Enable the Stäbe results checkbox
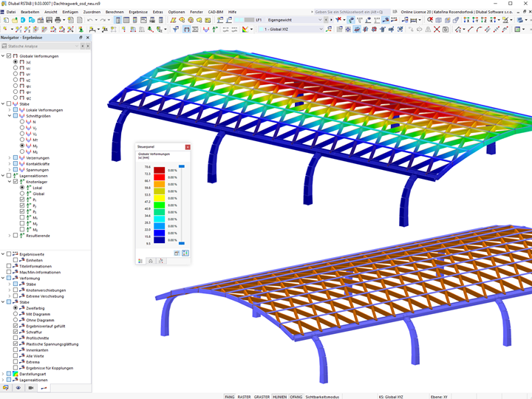The width and height of the screenshot is (532, 399). [x=9, y=104]
